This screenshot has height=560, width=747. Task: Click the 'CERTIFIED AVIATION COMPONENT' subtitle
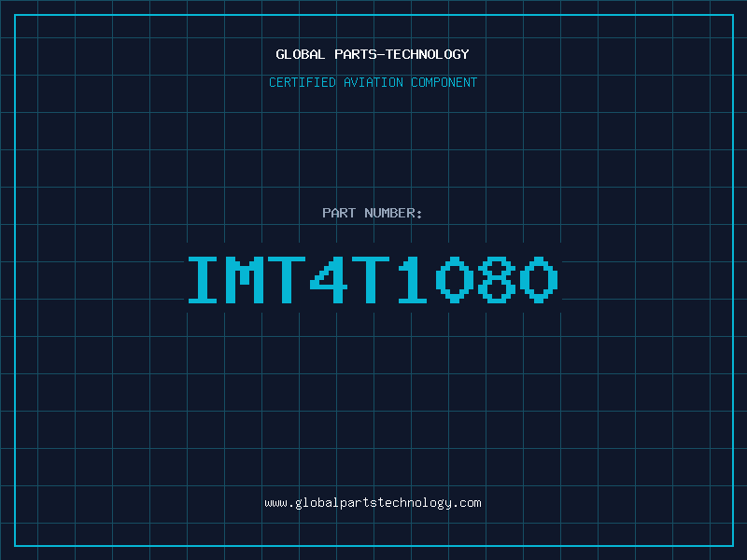click(x=373, y=82)
